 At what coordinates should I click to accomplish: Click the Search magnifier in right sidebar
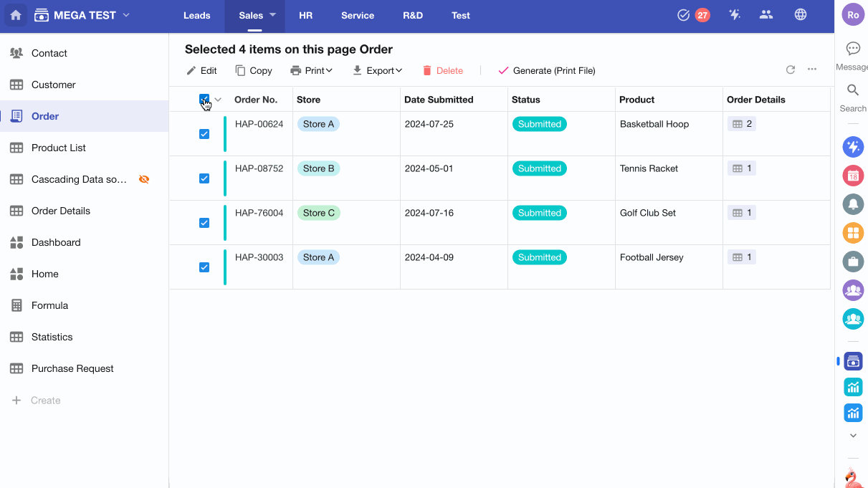click(x=853, y=90)
